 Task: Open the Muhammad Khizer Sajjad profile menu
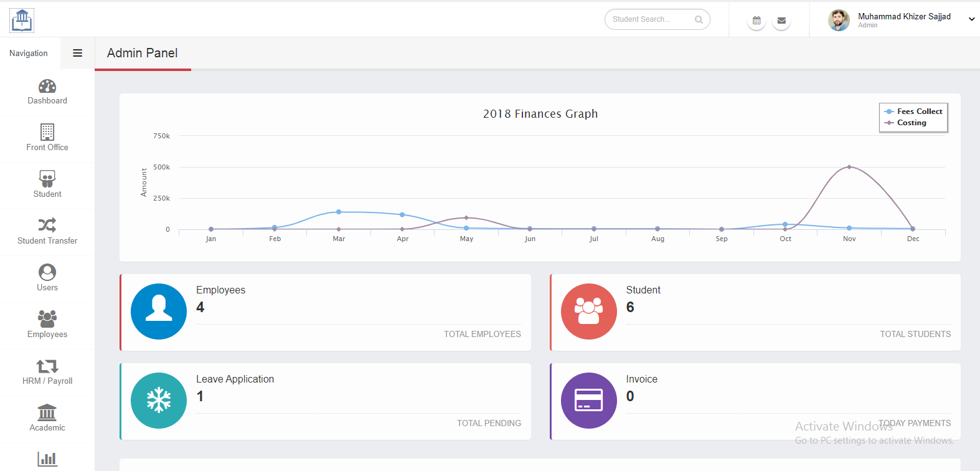[x=903, y=17]
